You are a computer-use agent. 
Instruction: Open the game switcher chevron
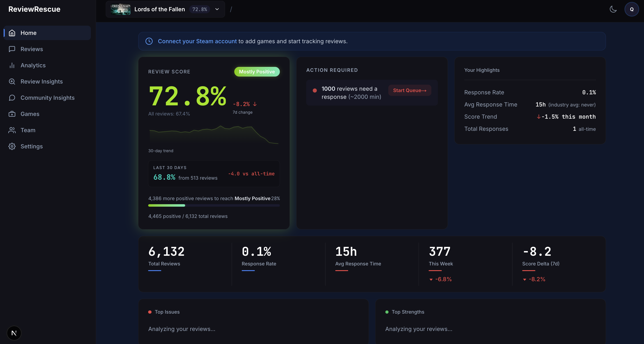(217, 9)
